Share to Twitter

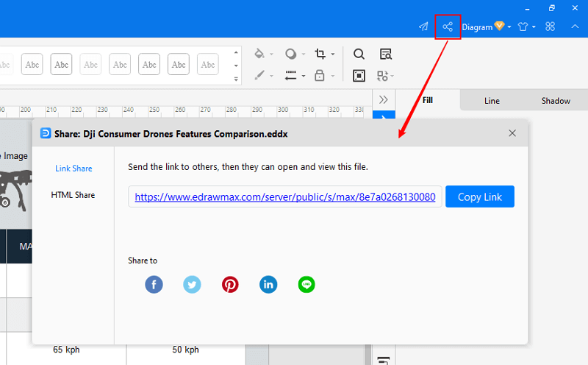[x=192, y=284]
